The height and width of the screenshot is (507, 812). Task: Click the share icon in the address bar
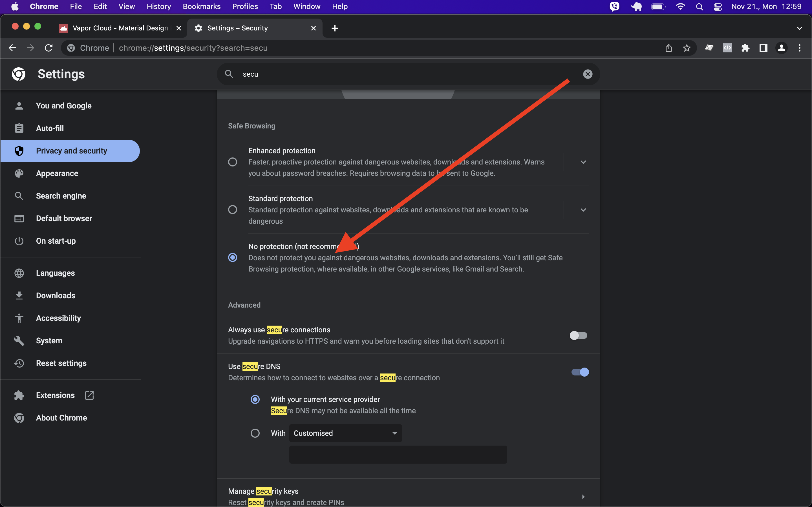tap(668, 48)
